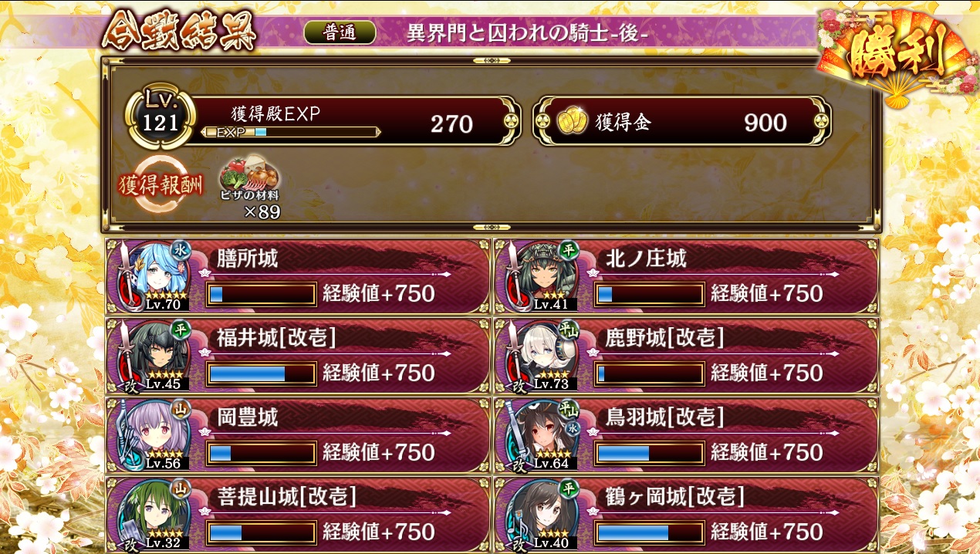Click the 菩提山城[改壱] character portrait
Viewport: 980px width, 554px height.
[155, 512]
